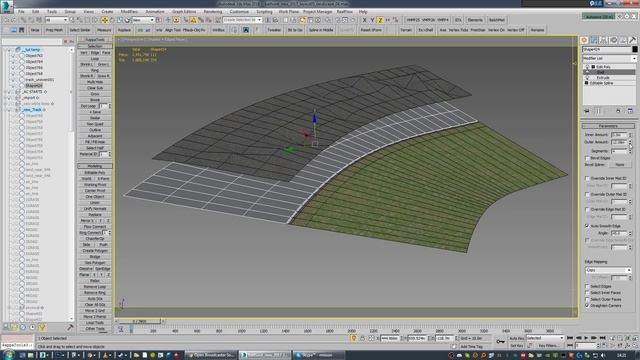Click the Remove Modifier trash icon

point(618,111)
